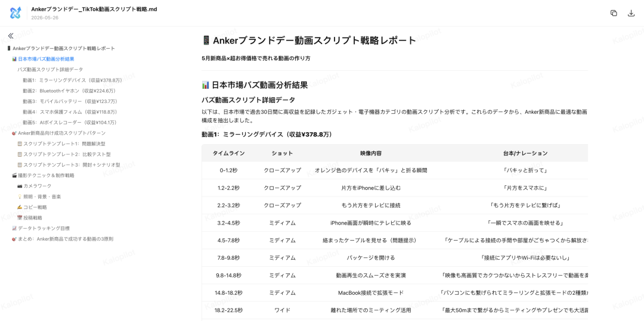Screen dimensions: 644x321
Task: Click cell iPhone画面が瞬時にテレビに映る
Action: [x=371, y=223]
